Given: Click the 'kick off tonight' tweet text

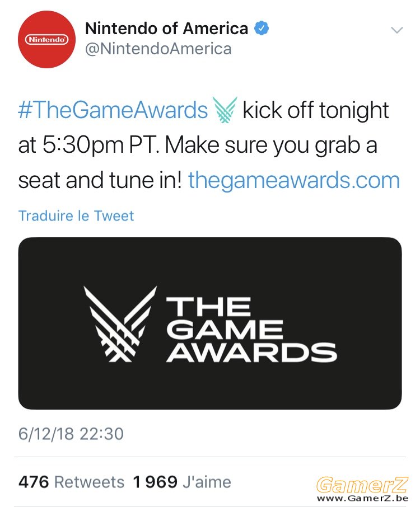Looking at the screenshot, I should (316, 110).
